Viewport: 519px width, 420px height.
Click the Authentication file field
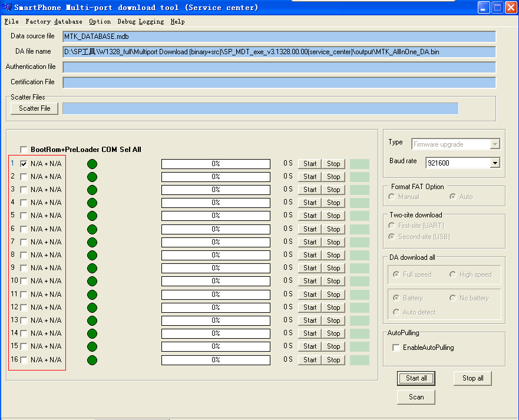(x=279, y=67)
